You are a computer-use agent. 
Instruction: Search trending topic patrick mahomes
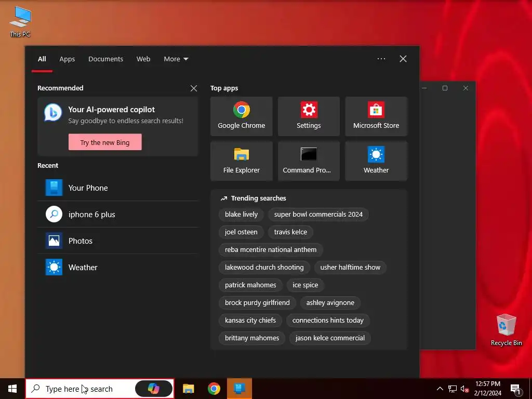(x=250, y=285)
